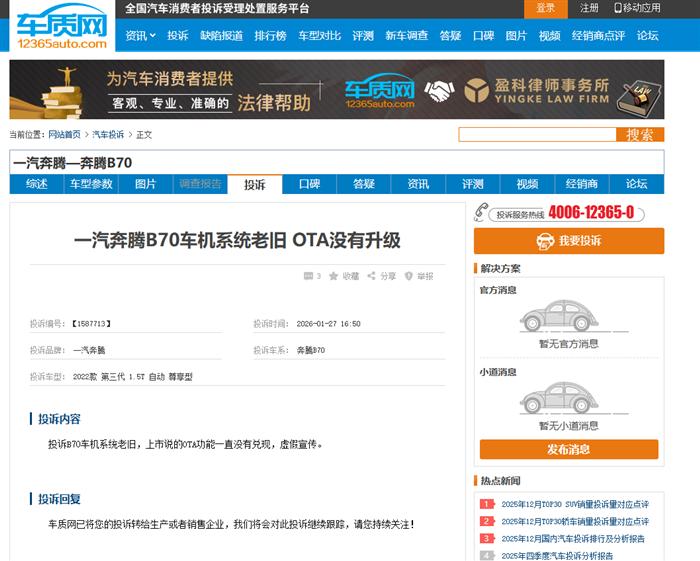The width and height of the screenshot is (700, 561).
Task: Click the complaint hotline phone icon
Action: point(483,212)
